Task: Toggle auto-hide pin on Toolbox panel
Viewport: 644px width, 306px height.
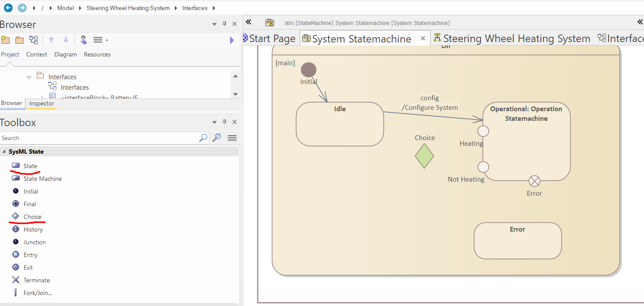Action: [x=225, y=122]
